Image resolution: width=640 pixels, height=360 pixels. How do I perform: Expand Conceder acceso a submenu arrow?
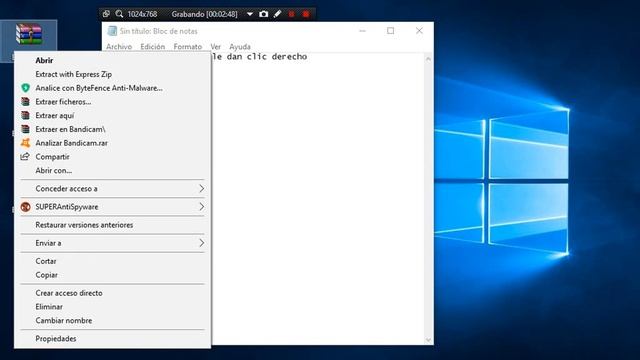[201, 189]
